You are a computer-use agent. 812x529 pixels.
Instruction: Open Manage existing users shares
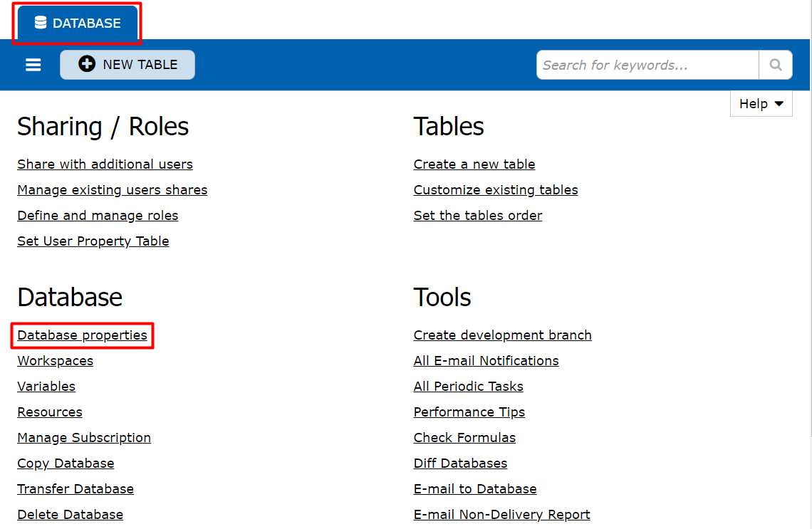pos(113,190)
